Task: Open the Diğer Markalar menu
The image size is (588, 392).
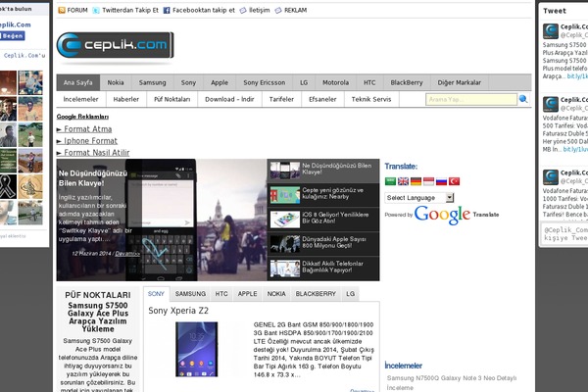Action: pyautogui.click(x=459, y=82)
